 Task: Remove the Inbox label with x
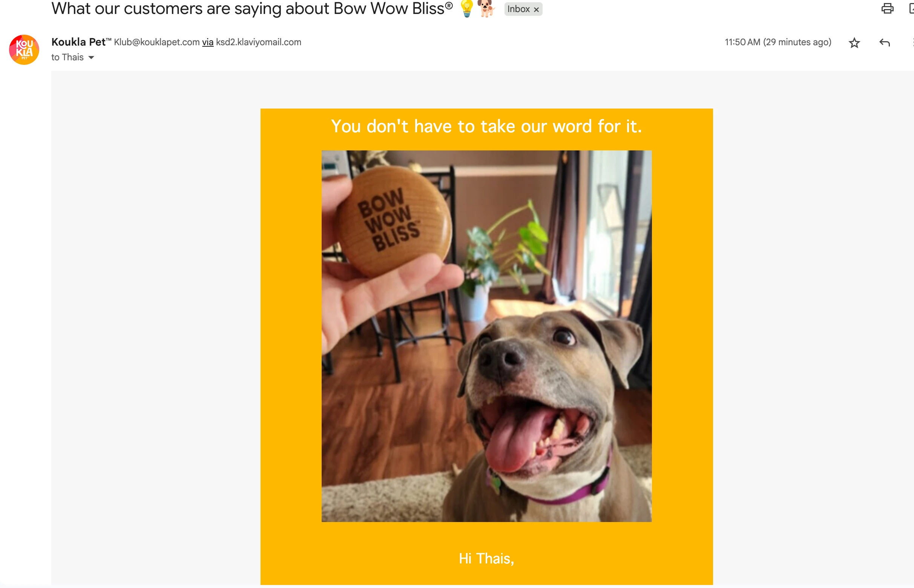click(x=536, y=9)
